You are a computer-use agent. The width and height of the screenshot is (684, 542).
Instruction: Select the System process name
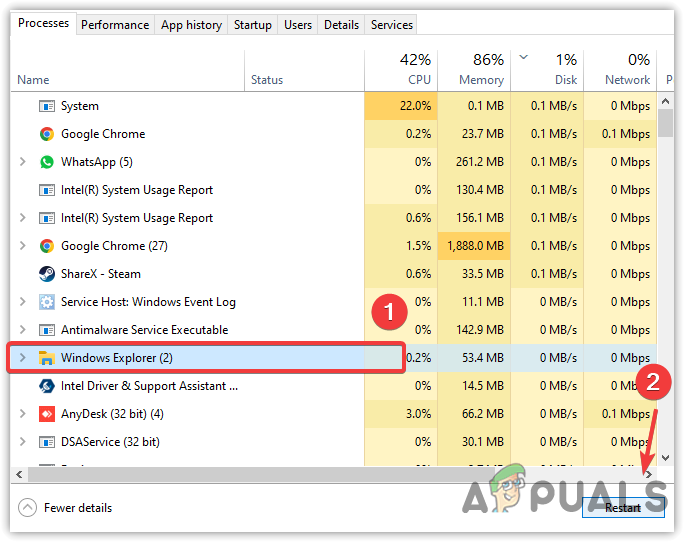click(x=80, y=106)
